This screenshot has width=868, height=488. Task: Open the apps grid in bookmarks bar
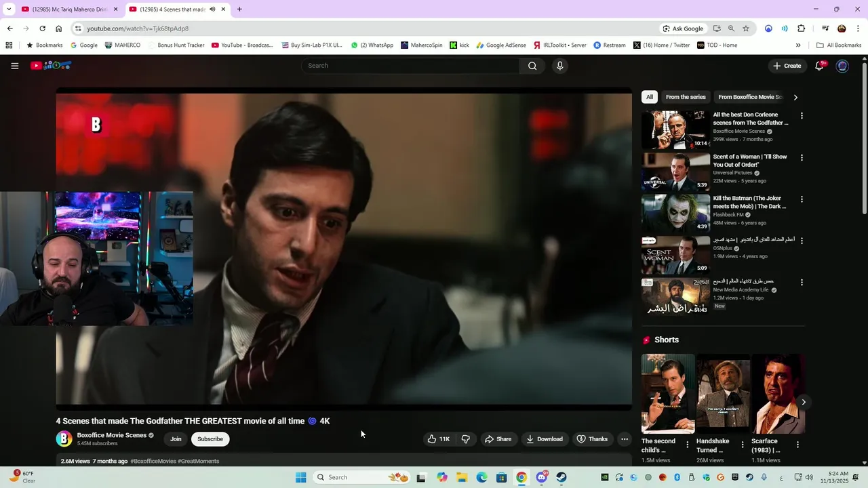[x=9, y=45]
